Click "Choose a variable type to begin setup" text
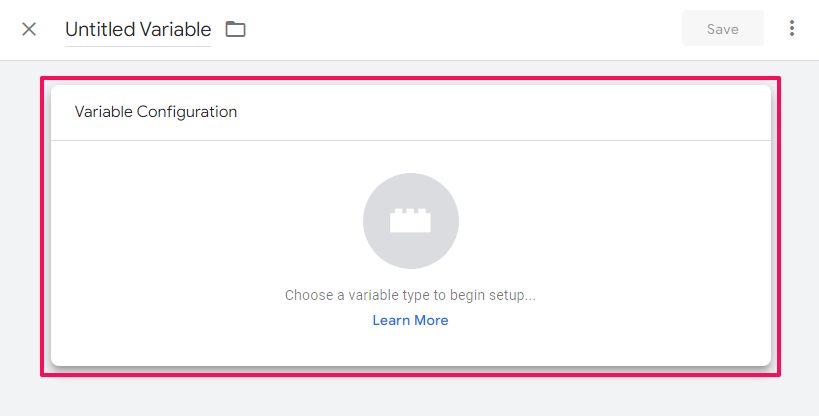This screenshot has width=819, height=416. tap(410, 295)
